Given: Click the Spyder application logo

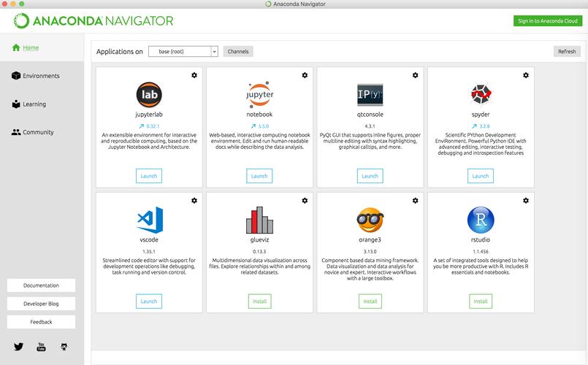Looking at the screenshot, I should click(x=481, y=94).
